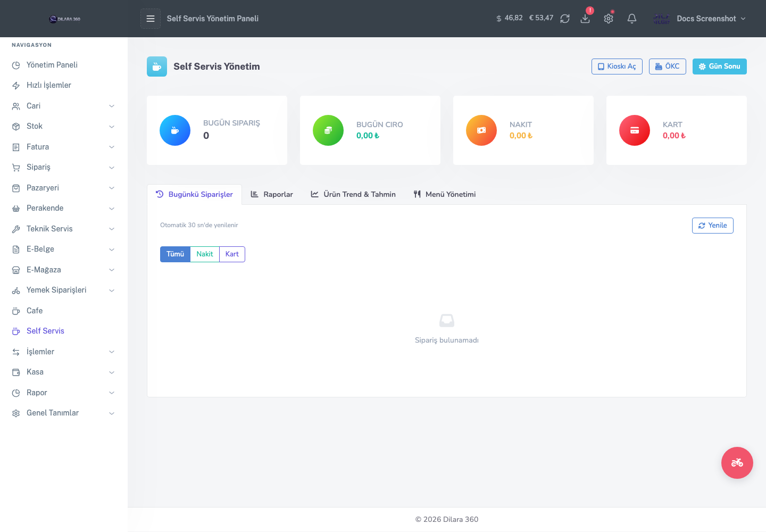Viewport: 766px width, 532px height.
Task: Click the euro rate 53,47
Action: (541, 18)
